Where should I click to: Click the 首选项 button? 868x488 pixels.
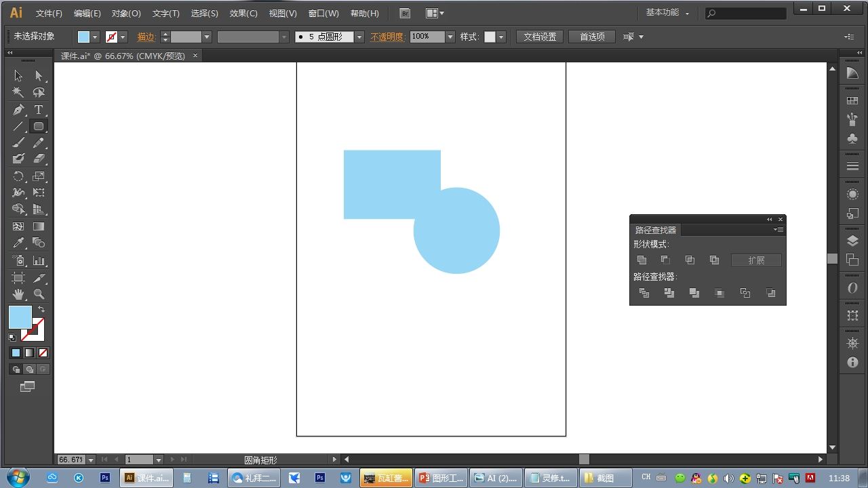coord(592,37)
